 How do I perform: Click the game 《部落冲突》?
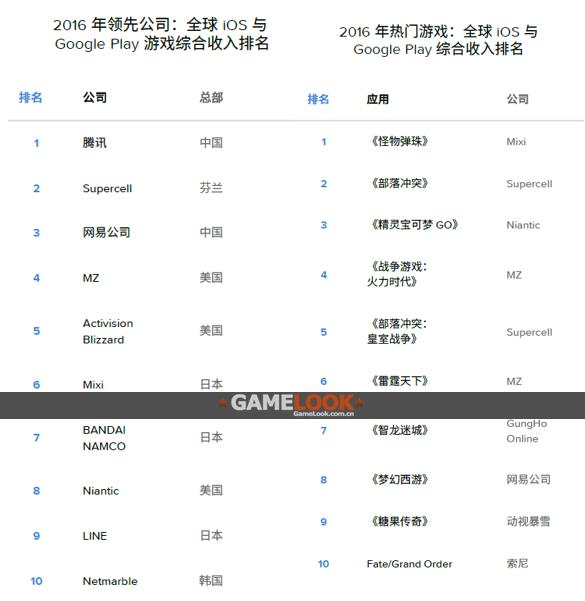coord(398,183)
